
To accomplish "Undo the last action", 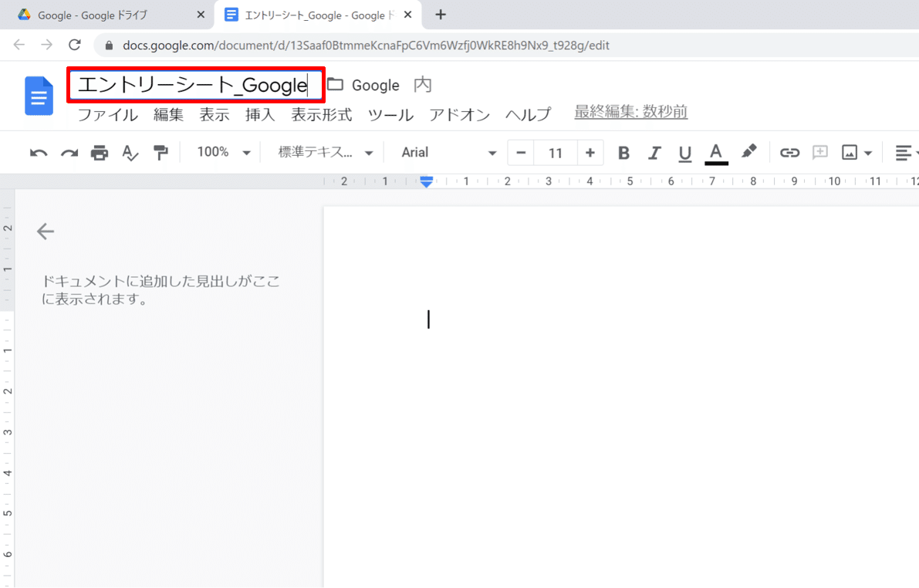I will click(39, 153).
